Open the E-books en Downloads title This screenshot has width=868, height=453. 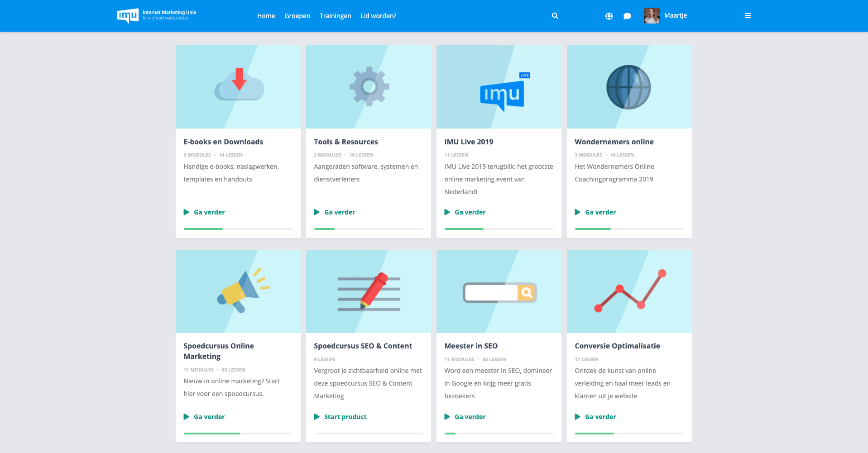[x=223, y=142]
